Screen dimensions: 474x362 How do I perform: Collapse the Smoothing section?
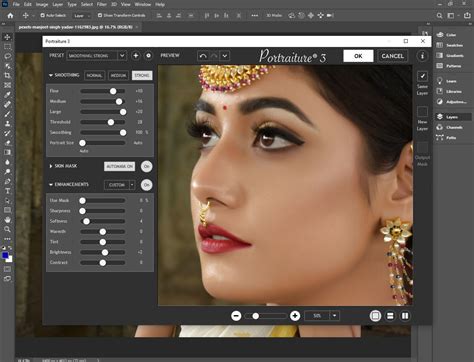pos(51,75)
